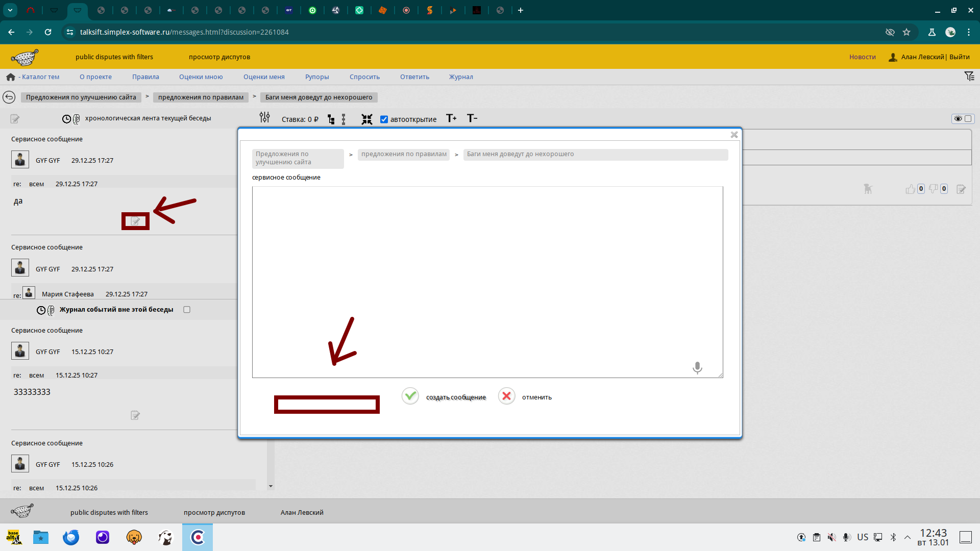
Task: Click the sliders settings icon in toolbar
Action: (x=264, y=118)
